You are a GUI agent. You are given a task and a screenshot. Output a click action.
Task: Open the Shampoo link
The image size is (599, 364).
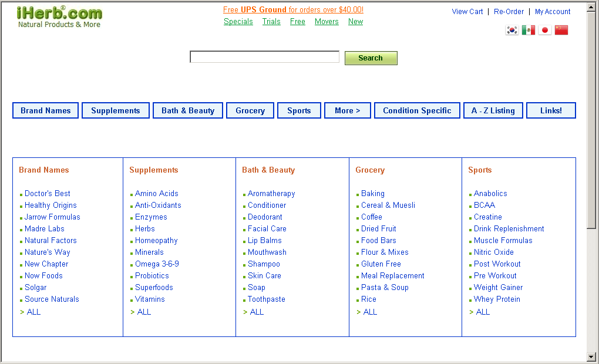[264, 264]
